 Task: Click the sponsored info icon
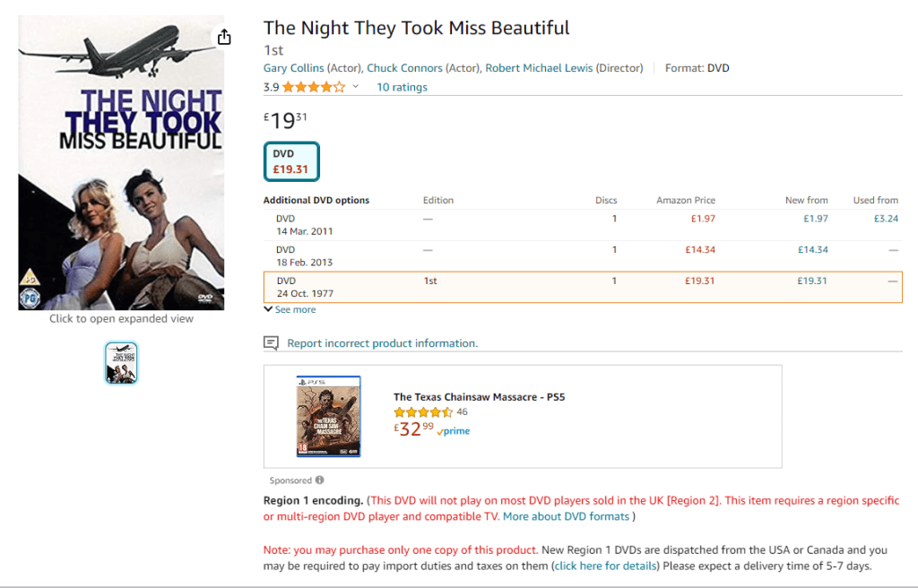pos(319,480)
